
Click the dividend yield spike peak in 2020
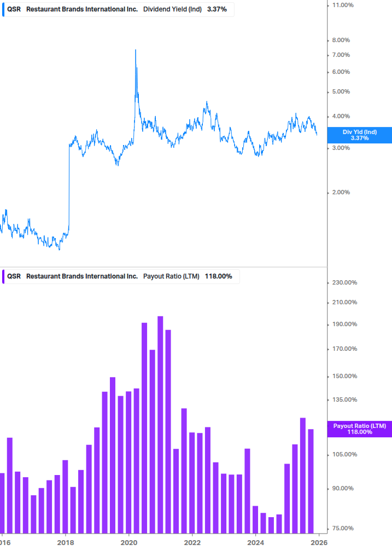[136, 50]
